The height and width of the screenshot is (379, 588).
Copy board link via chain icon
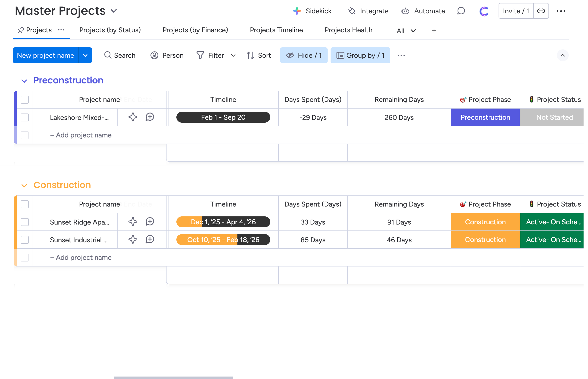pyautogui.click(x=541, y=11)
